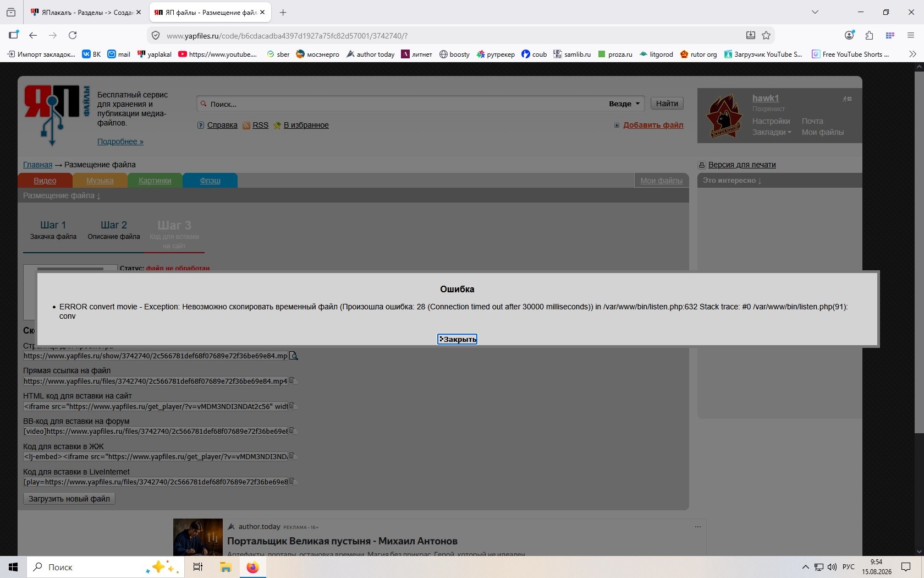Copy the HTML embed code

pyautogui.click(x=293, y=406)
